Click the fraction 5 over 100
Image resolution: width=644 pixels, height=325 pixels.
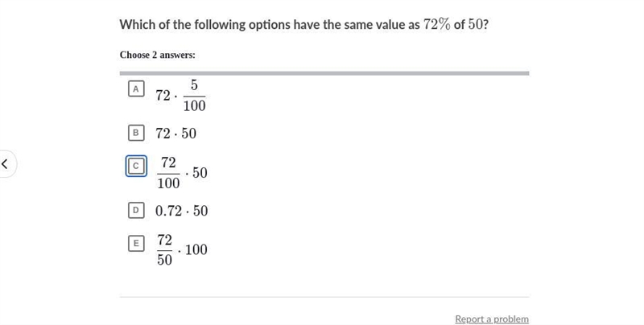[194, 96]
